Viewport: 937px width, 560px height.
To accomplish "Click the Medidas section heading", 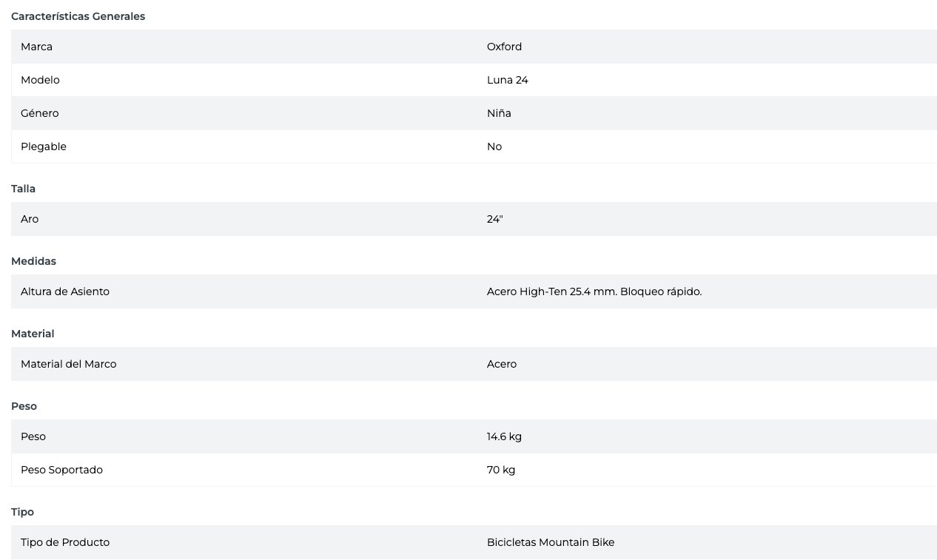I will tap(33, 261).
